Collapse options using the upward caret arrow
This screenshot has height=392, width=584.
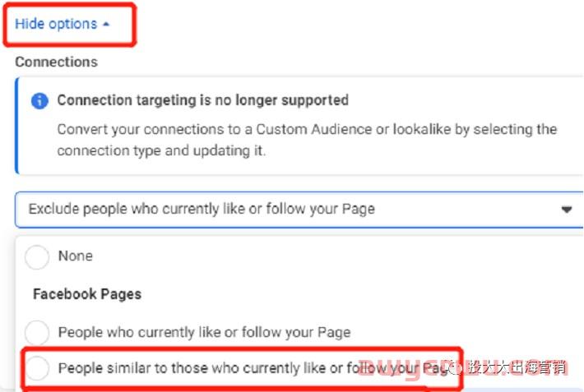click(x=106, y=24)
